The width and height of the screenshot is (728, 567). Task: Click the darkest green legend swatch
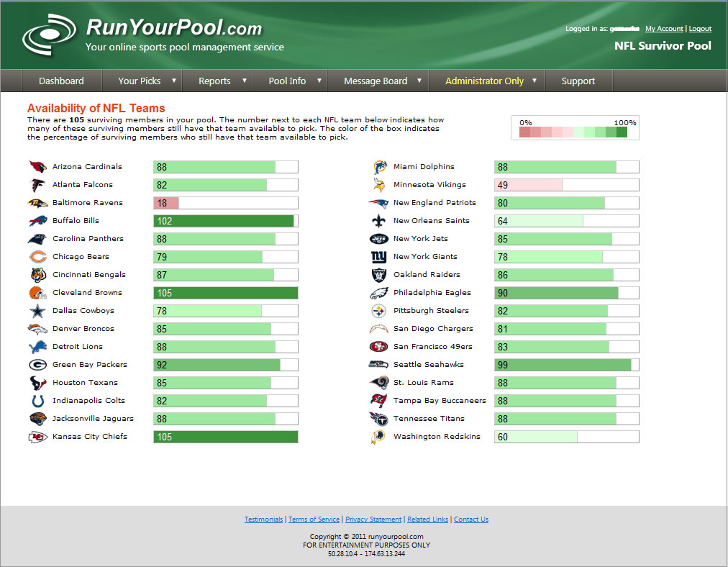click(x=622, y=132)
